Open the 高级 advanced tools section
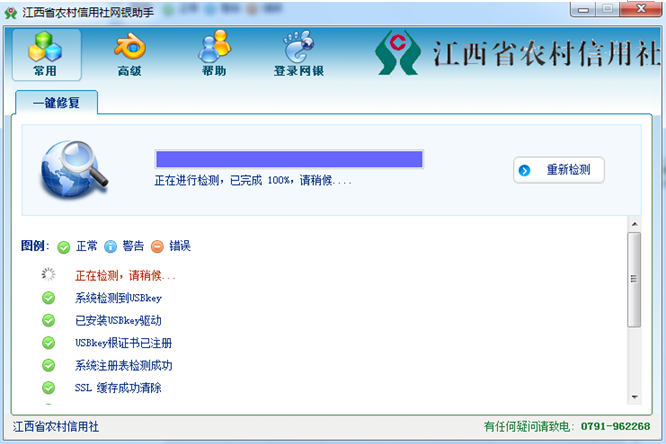Screen dimensions: 666x444 click(130, 54)
